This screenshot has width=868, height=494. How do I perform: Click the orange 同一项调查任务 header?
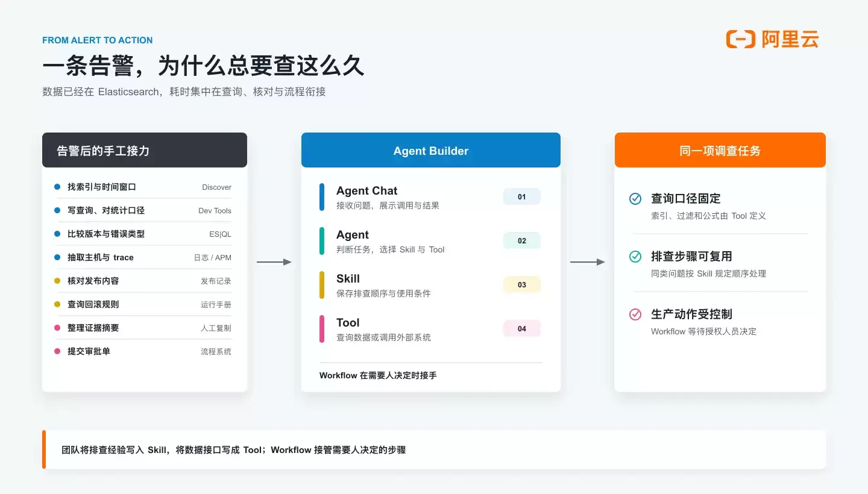[720, 150]
